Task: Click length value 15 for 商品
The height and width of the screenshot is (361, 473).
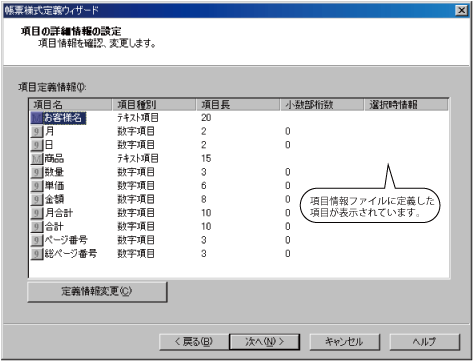Action: point(206,159)
